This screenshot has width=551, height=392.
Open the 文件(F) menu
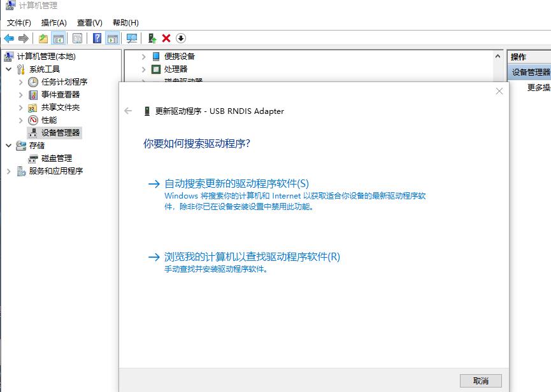click(19, 23)
